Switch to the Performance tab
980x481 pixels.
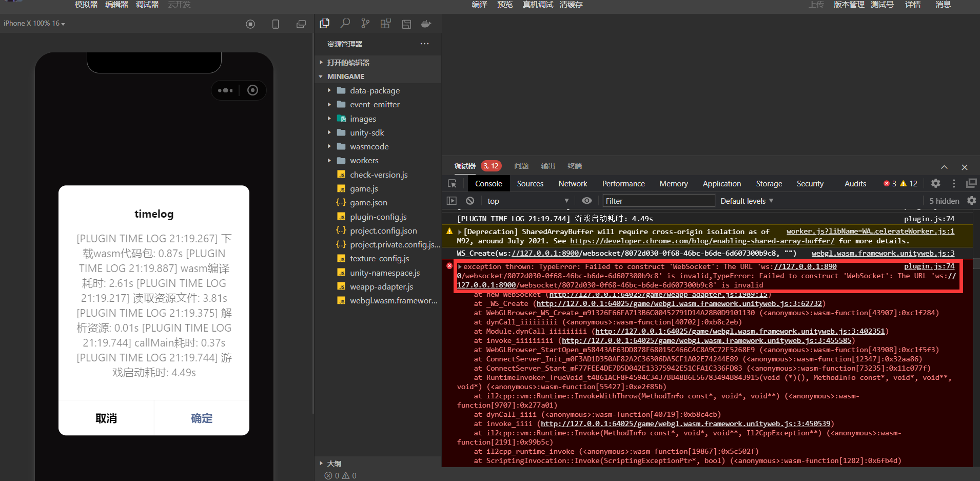coord(623,183)
